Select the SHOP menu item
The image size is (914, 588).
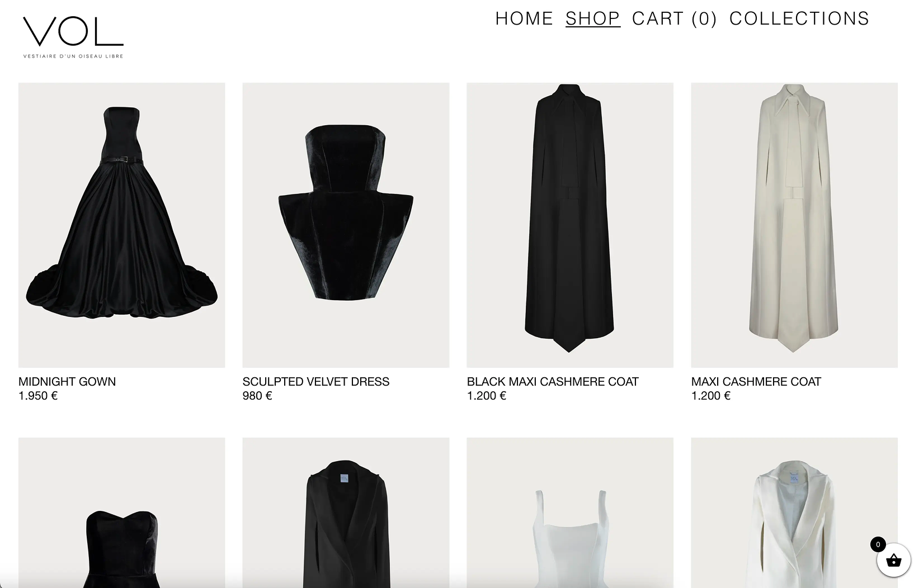coord(592,18)
